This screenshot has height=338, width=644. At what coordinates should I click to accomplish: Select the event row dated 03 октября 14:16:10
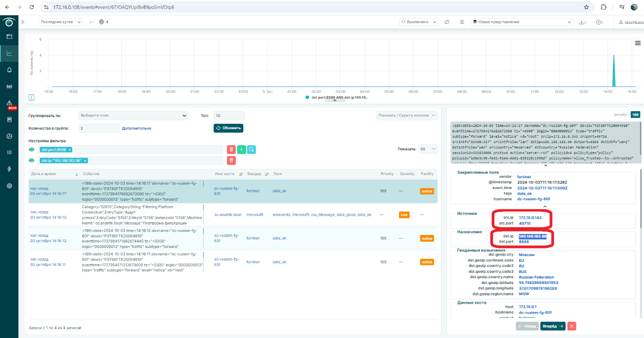click(x=233, y=215)
